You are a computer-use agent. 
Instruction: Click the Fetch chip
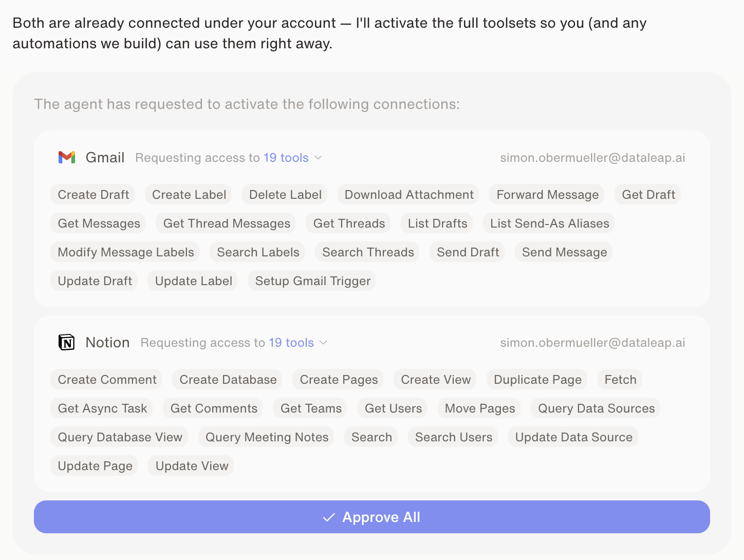(x=620, y=380)
